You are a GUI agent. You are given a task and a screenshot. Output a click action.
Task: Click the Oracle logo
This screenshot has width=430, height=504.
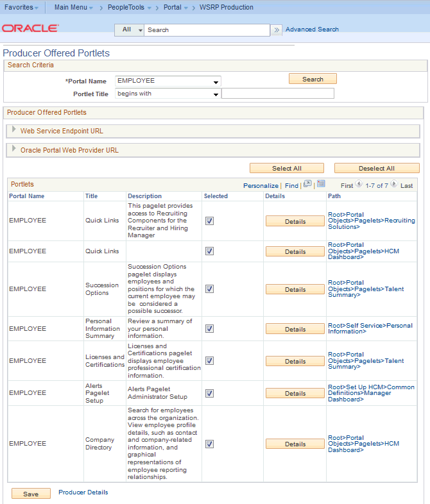click(30, 28)
